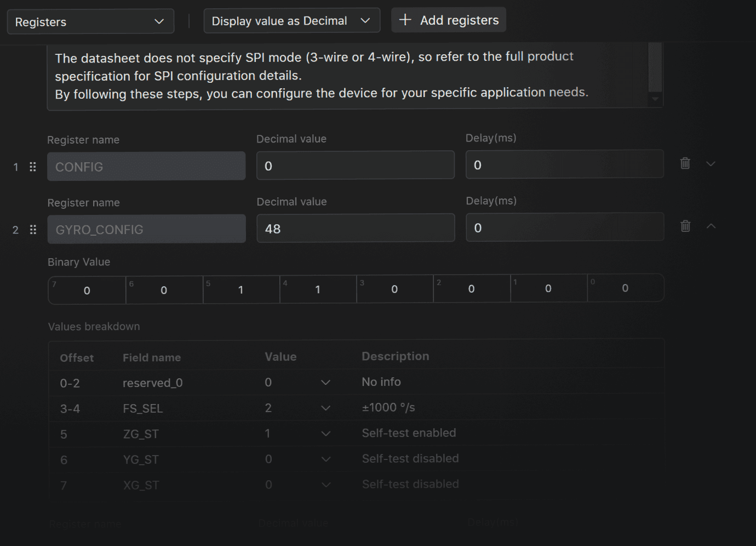Click the Value column header
Screen dimensions: 756x546
click(280, 357)
